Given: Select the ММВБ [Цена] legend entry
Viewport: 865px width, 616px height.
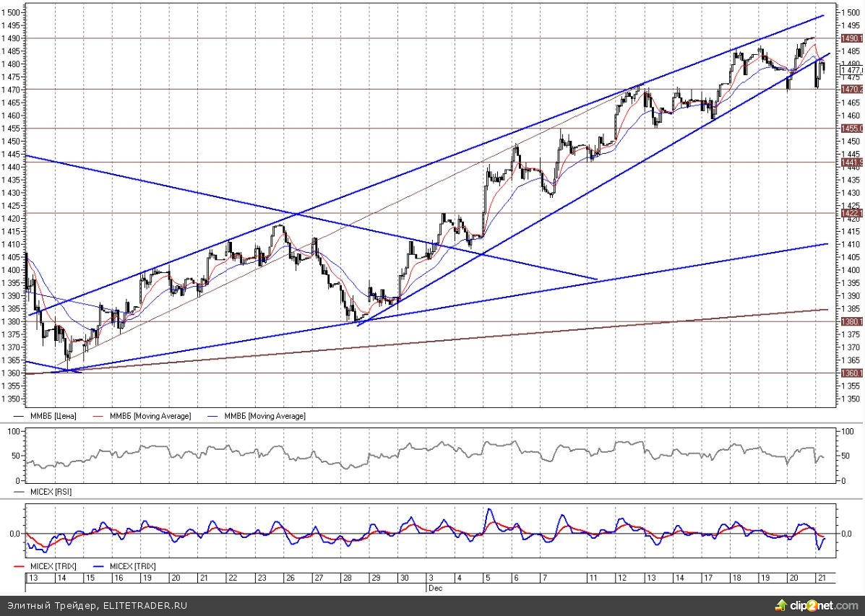Looking at the screenshot, I should (x=48, y=416).
